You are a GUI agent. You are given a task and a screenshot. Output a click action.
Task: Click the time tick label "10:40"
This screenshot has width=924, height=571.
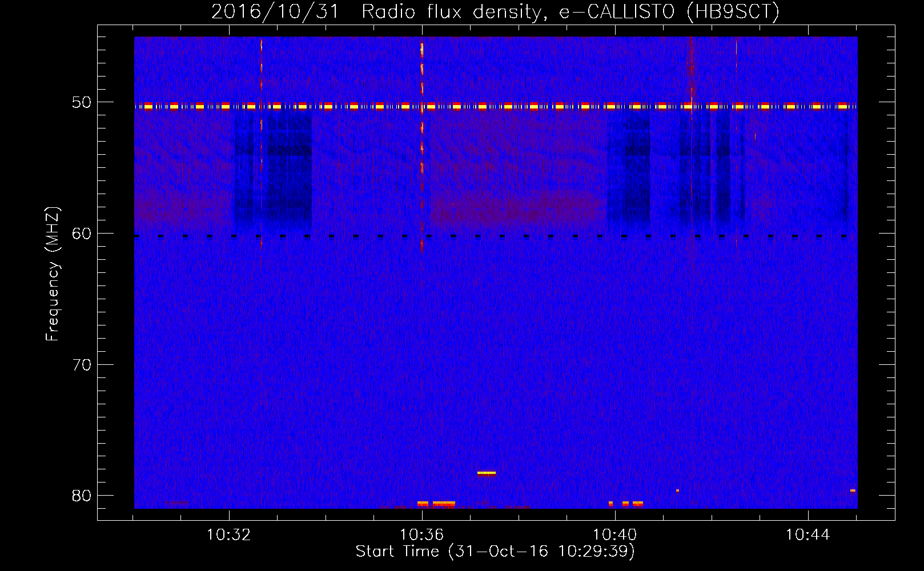615,535
